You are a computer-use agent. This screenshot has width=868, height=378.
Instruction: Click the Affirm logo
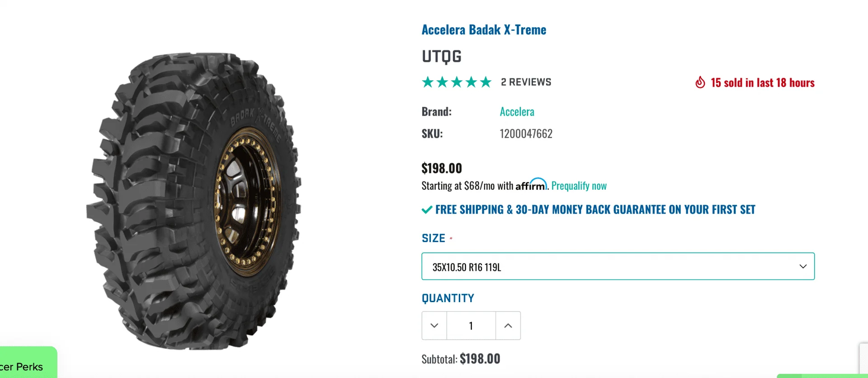click(531, 185)
